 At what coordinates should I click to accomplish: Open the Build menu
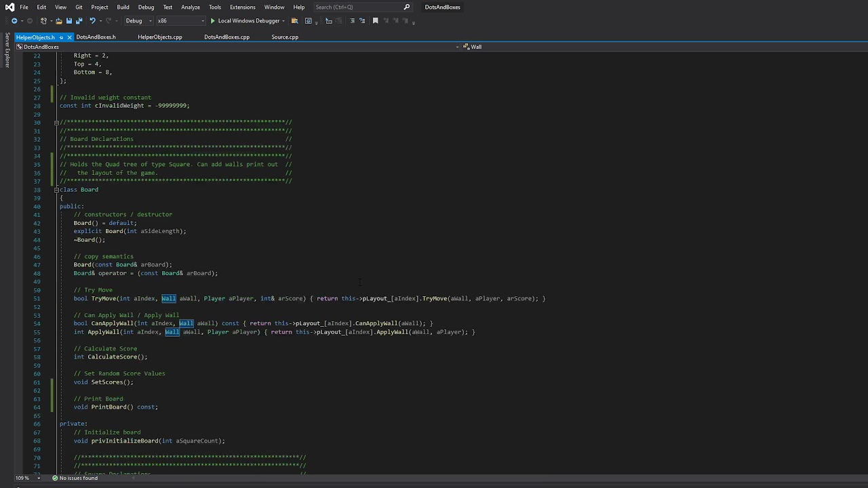123,7
